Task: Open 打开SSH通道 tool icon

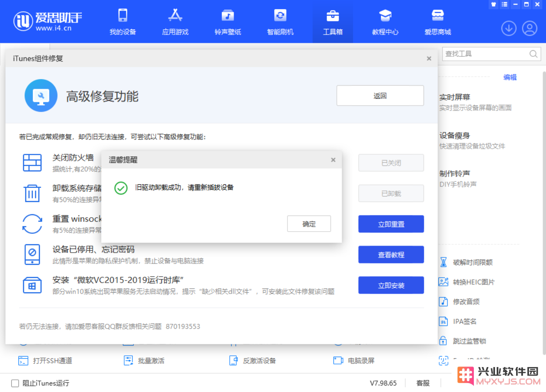Action: coord(23,361)
